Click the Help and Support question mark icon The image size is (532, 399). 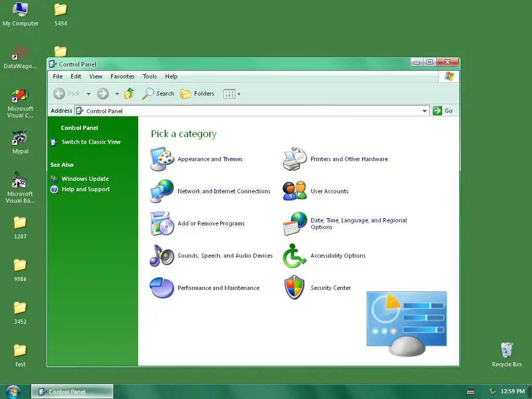click(x=54, y=189)
